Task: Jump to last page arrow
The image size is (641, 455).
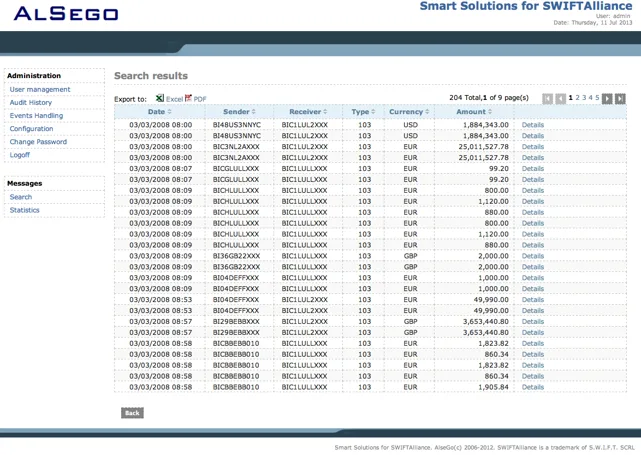Action: pos(620,99)
